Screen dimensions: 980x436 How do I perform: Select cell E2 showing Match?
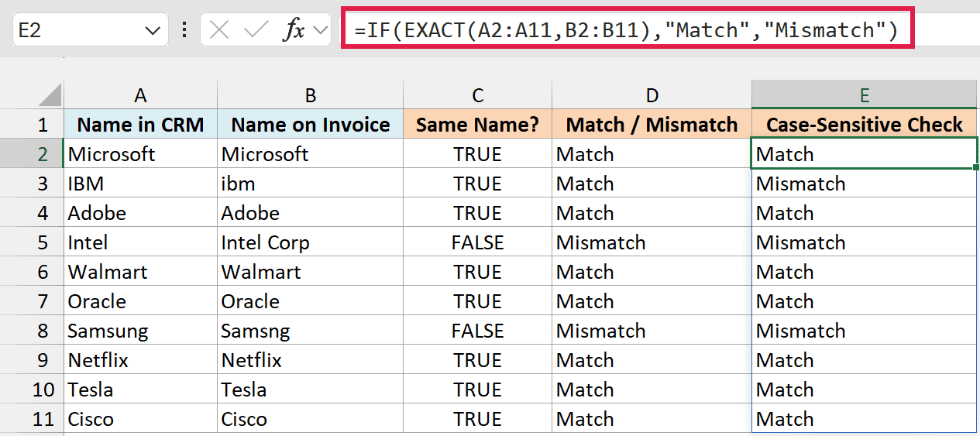coord(865,154)
